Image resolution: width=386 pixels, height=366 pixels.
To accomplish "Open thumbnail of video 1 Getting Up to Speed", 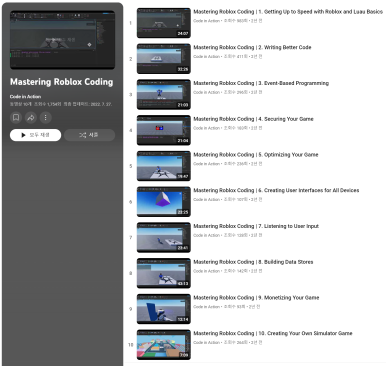I will [164, 23].
